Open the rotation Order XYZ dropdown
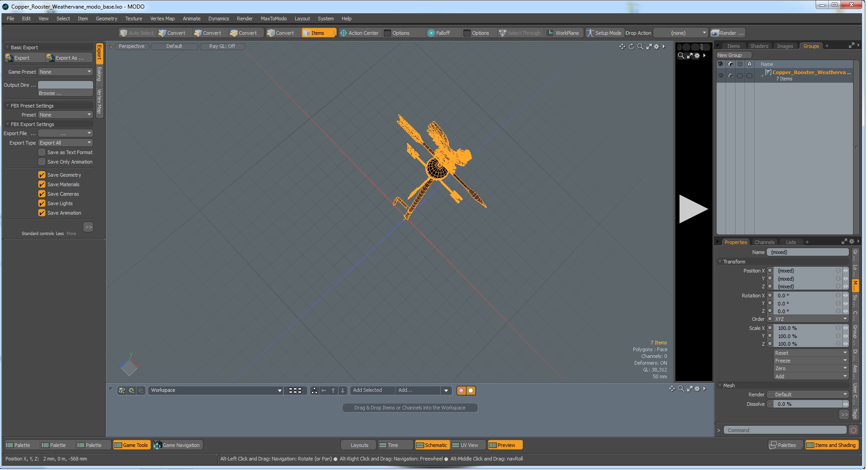 [811, 319]
